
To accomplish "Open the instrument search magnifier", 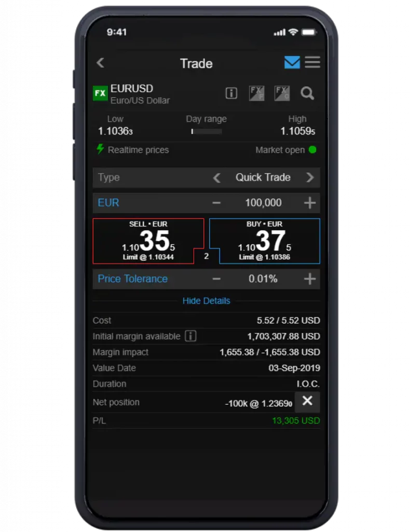I will click(307, 93).
